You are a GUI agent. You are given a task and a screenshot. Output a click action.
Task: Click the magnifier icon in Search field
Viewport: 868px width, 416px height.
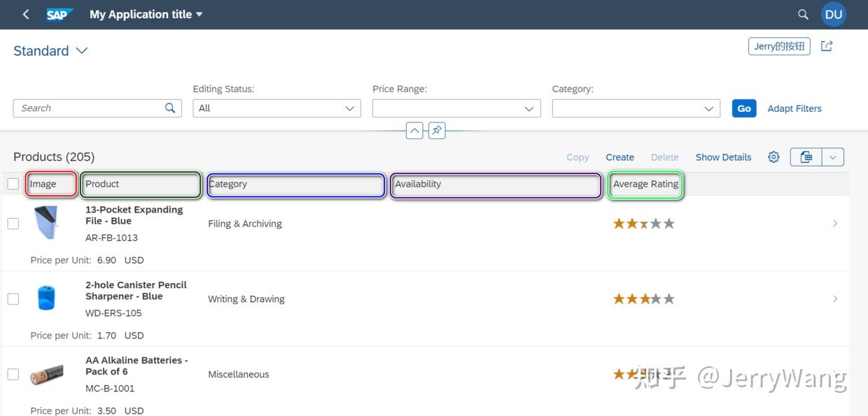click(x=170, y=108)
